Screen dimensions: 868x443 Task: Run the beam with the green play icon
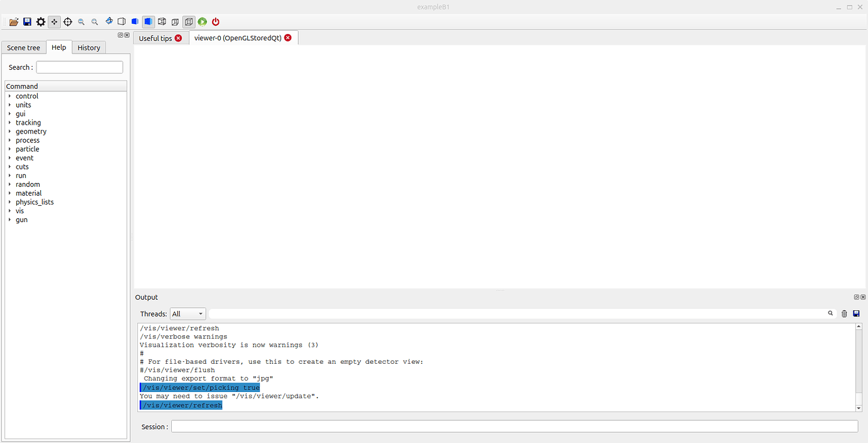(x=202, y=21)
